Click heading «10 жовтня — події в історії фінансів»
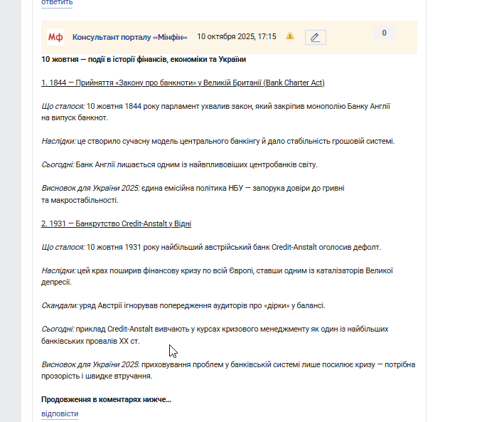This screenshot has height=422, width=504. click(x=144, y=60)
